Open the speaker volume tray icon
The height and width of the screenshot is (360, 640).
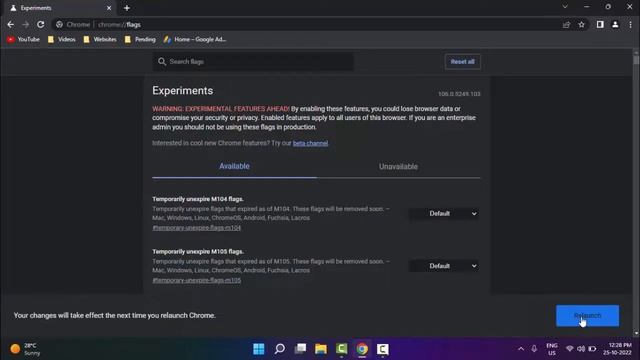click(x=581, y=349)
